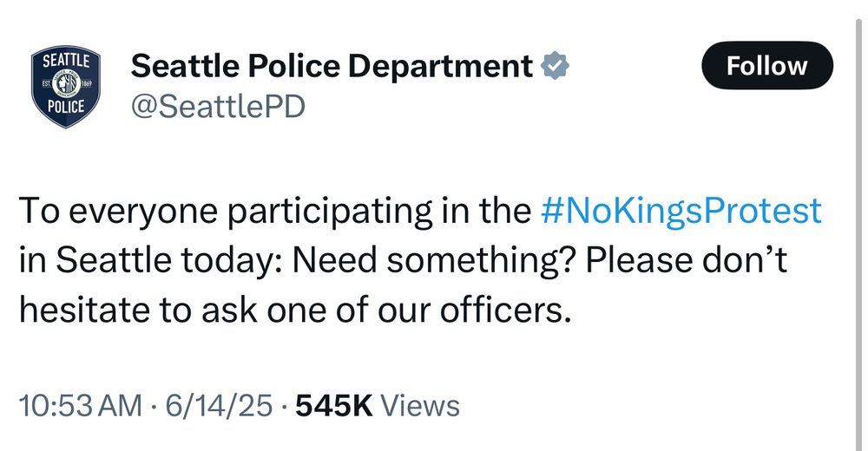The width and height of the screenshot is (868, 451).
Task: Click the 'in Seattle today:' phrase
Action: 152,259
